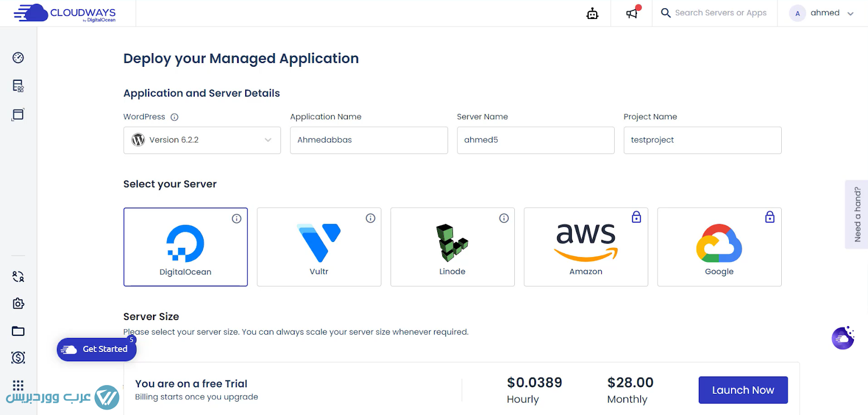Select the Linode server provider
868x415 pixels.
pos(452,247)
